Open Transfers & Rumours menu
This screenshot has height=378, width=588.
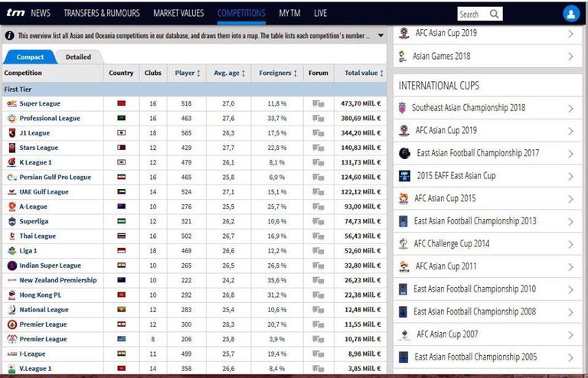point(102,13)
